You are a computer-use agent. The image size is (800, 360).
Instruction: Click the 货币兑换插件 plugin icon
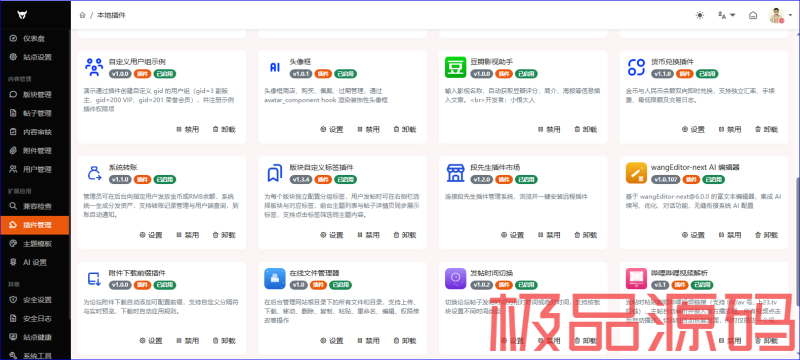tap(636, 67)
